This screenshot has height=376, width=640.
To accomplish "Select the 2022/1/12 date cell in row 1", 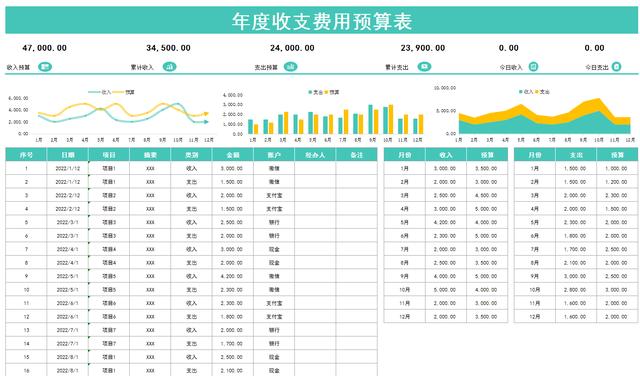I will click(68, 168).
